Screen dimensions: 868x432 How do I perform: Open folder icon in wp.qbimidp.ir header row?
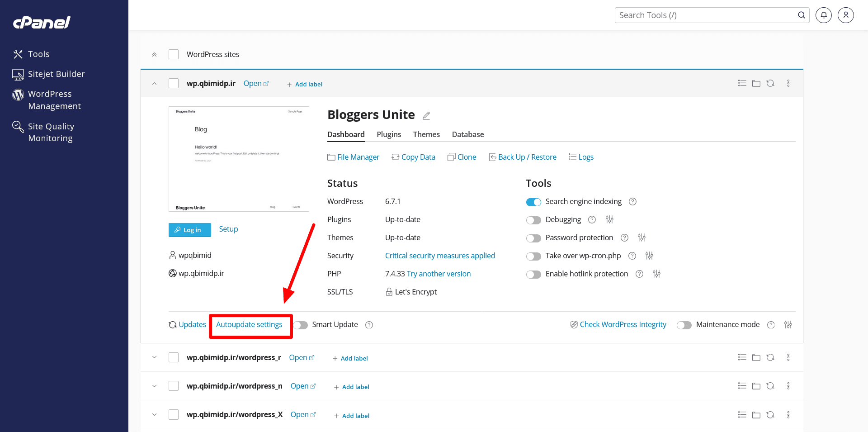(x=756, y=83)
